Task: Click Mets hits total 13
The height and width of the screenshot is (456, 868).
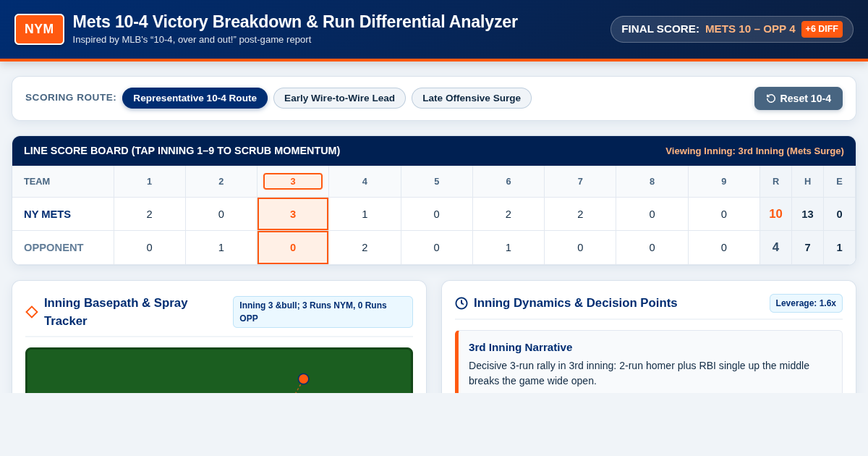Action: (807, 214)
